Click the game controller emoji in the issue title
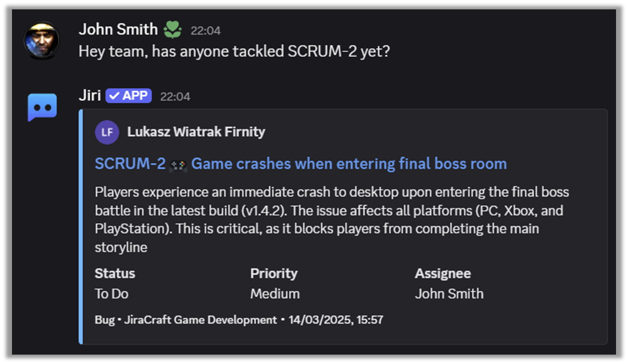The width and height of the screenshot is (628, 364). point(179,164)
